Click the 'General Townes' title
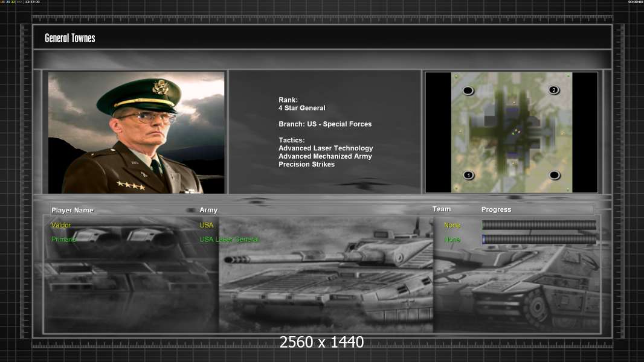Image resolution: width=644 pixels, height=362 pixels. (x=70, y=38)
